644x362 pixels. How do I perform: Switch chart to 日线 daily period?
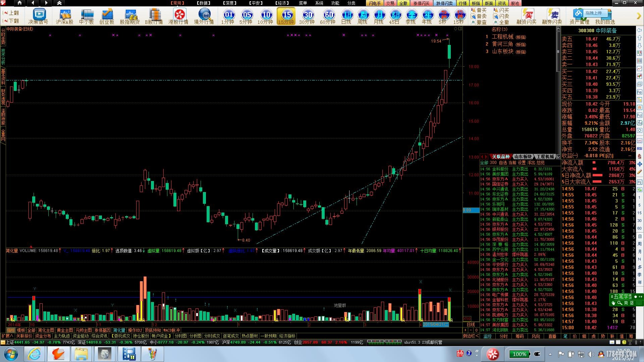pos(346,16)
